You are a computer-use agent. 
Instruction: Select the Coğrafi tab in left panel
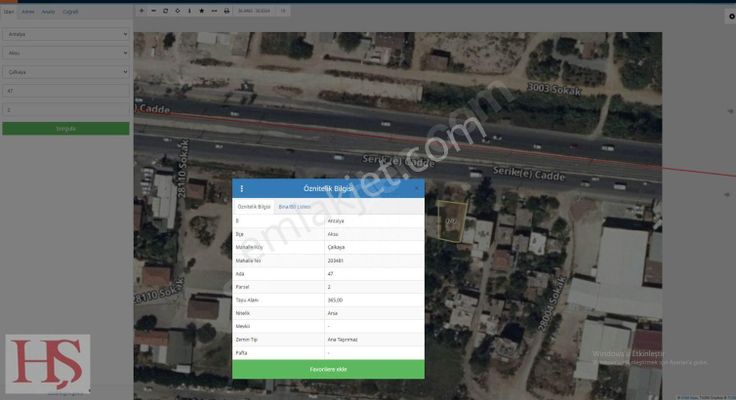point(70,12)
